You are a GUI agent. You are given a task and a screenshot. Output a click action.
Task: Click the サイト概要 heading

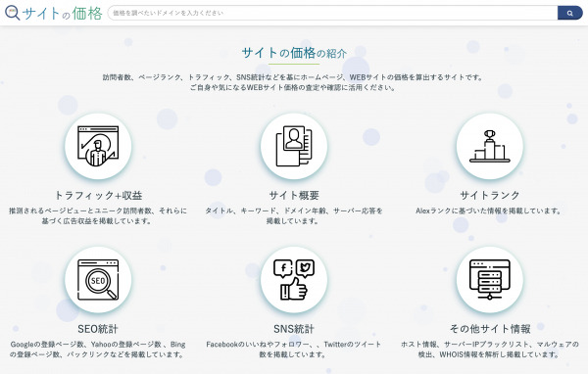point(294,195)
